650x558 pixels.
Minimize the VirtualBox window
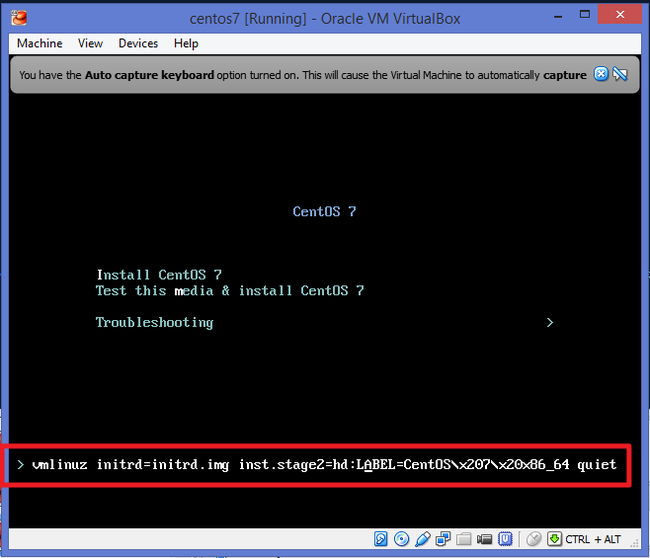click(558, 16)
